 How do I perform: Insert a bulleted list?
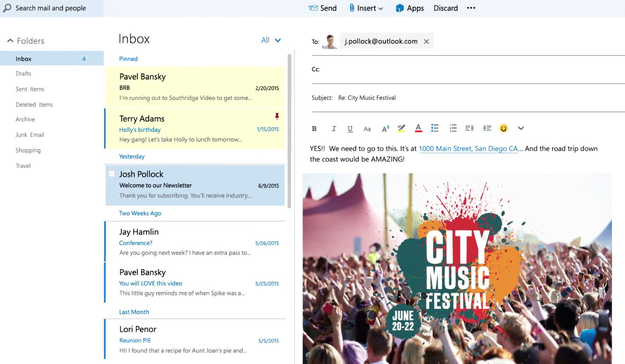pyautogui.click(x=435, y=128)
